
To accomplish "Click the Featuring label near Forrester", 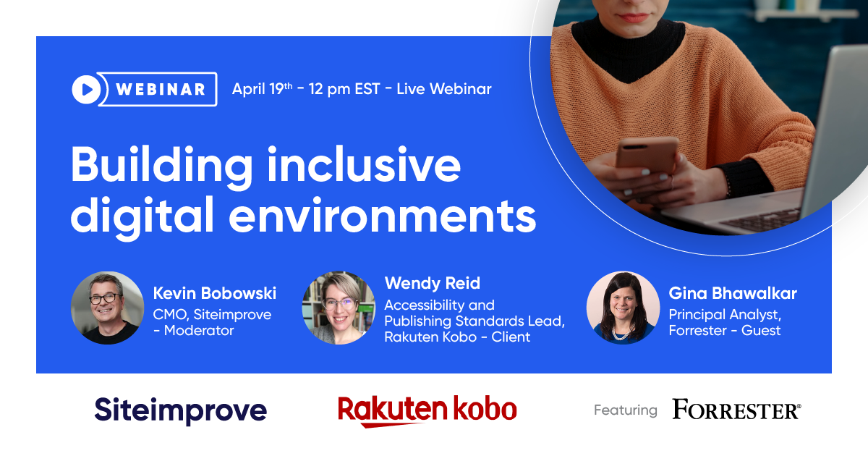I will pyautogui.click(x=625, y=410).
